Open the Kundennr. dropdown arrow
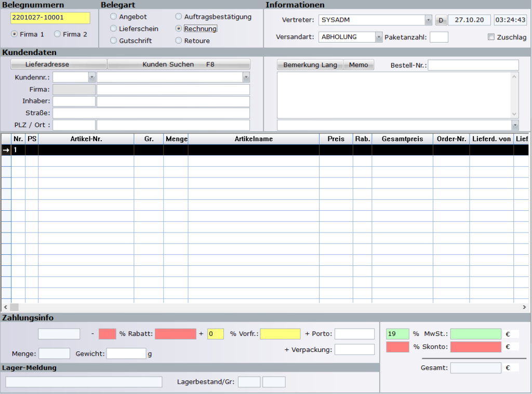The width and height of the screenshot is (532, 394). click(x=91, y=77)
